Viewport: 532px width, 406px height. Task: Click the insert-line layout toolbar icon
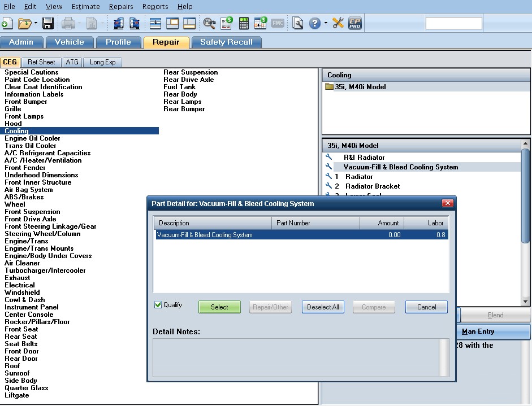[x=155, y=23]
